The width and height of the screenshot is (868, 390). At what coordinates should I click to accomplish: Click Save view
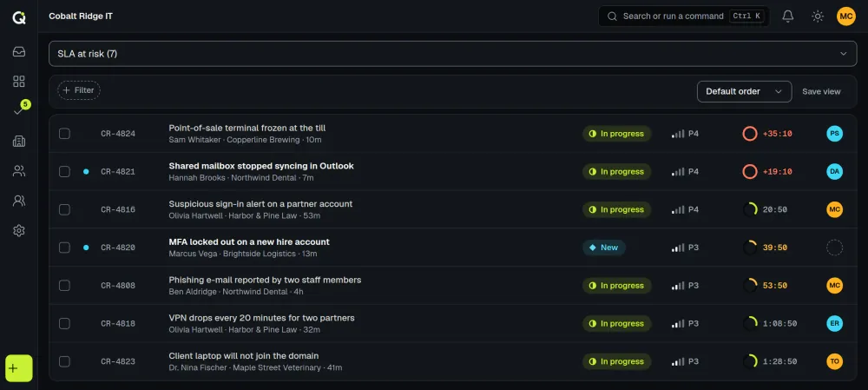pyautogui.click(x=821, y=91)
